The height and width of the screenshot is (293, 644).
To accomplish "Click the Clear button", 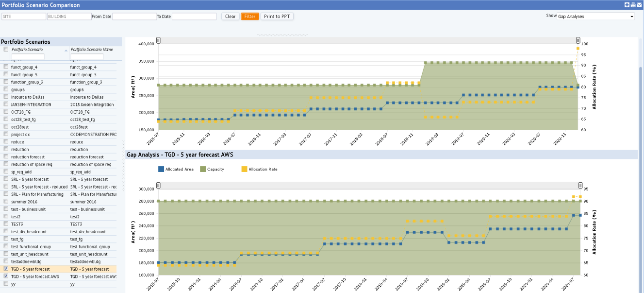I will pyautogui.click(x=231, y=17).
